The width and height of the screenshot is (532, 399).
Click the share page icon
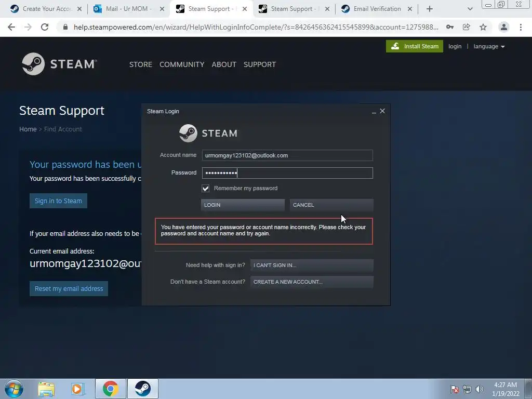coord(467,27)
